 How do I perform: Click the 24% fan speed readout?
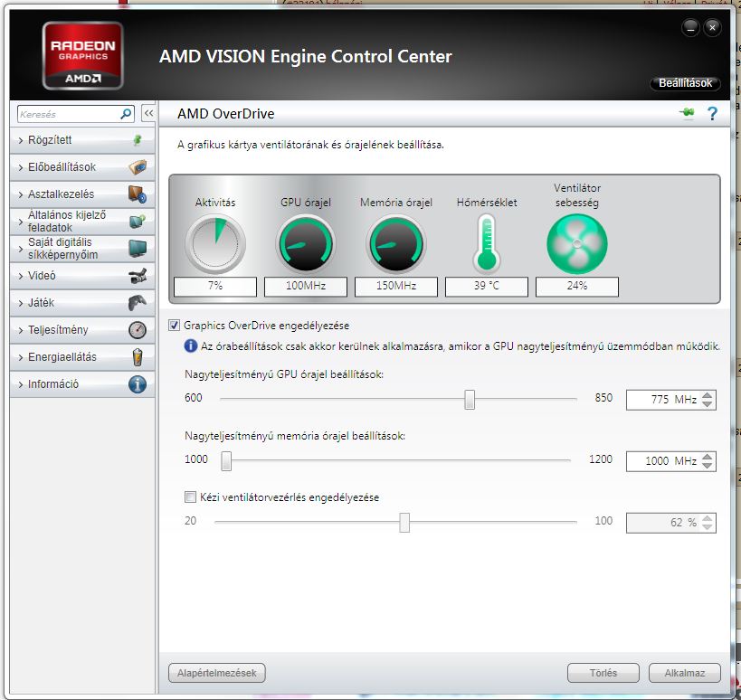pyautogui.click(x=577, y=286)
